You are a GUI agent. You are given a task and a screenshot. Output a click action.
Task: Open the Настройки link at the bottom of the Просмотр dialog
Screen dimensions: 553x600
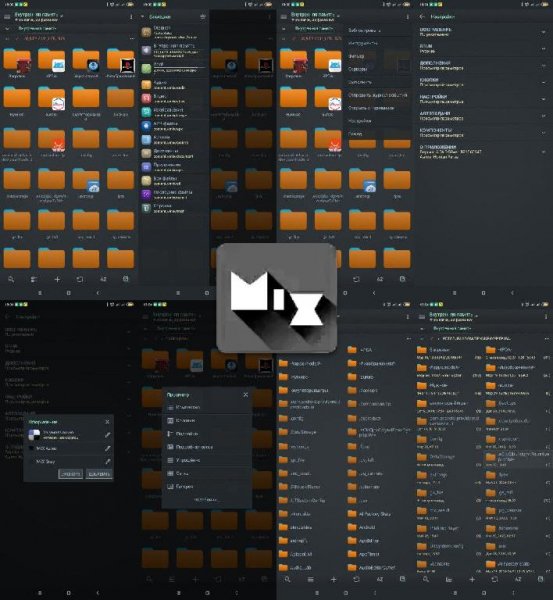[207, 500]
